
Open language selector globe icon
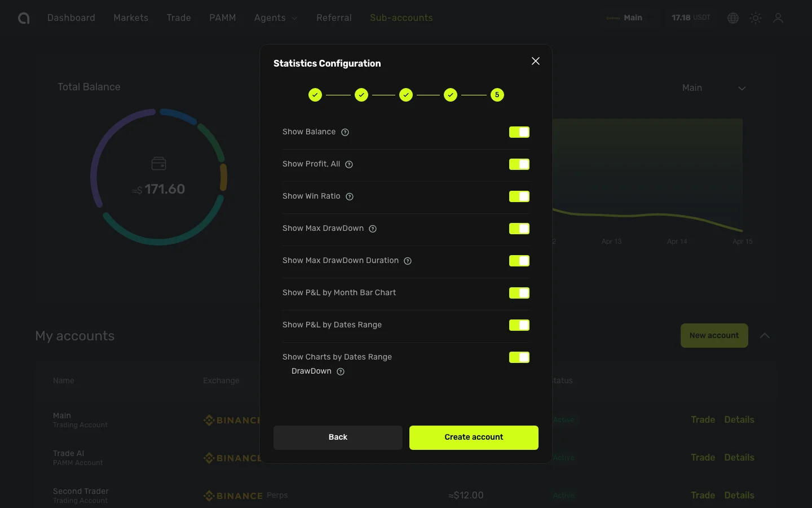[733, 18]
